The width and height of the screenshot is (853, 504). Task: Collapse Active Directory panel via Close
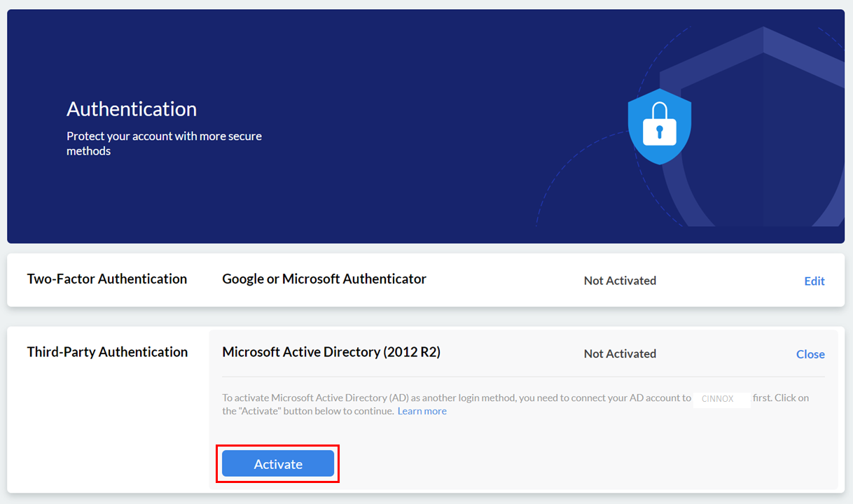[x=810, y=354]
